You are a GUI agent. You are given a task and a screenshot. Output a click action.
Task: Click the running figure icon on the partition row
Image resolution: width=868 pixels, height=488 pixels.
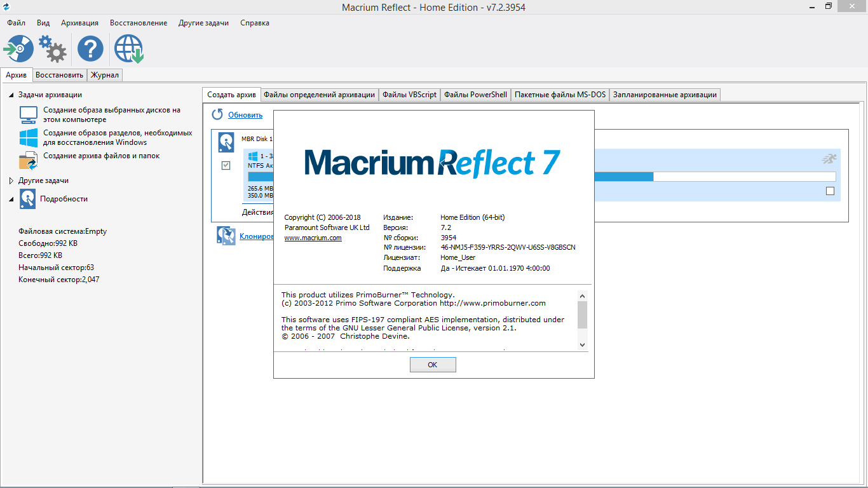click(x=829, y=159)
